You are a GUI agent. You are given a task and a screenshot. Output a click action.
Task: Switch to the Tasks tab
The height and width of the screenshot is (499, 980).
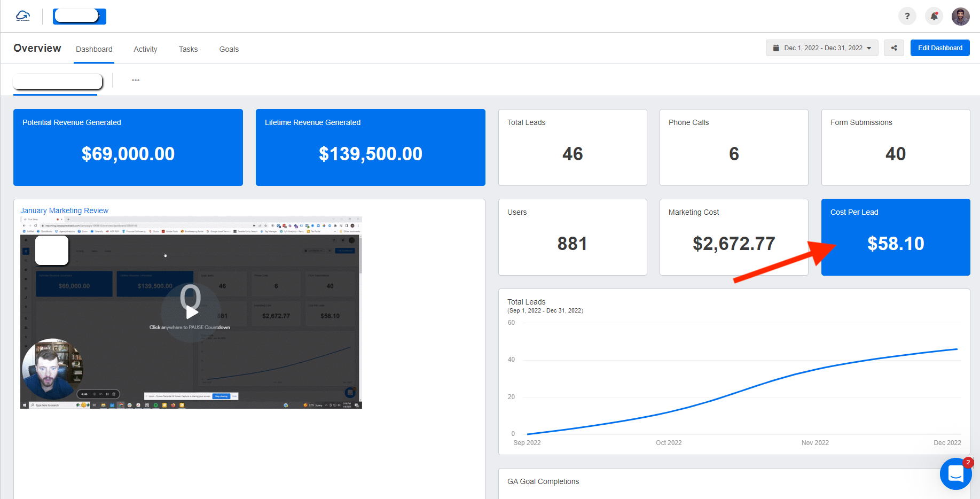coord(188,49)
